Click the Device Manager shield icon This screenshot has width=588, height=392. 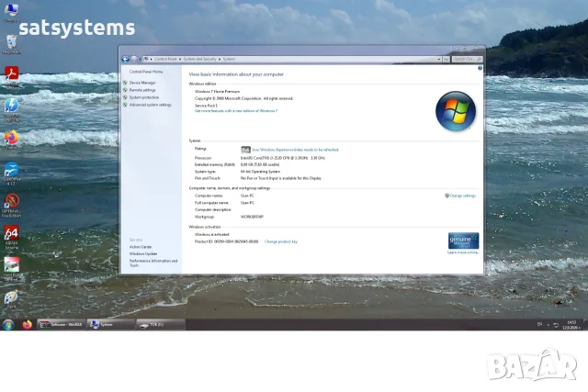[125, 83]
